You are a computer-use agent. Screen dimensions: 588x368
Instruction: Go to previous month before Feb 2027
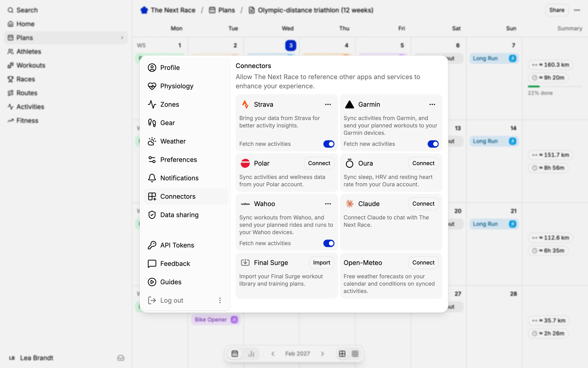pyautogui.click(x=273, y=354)
